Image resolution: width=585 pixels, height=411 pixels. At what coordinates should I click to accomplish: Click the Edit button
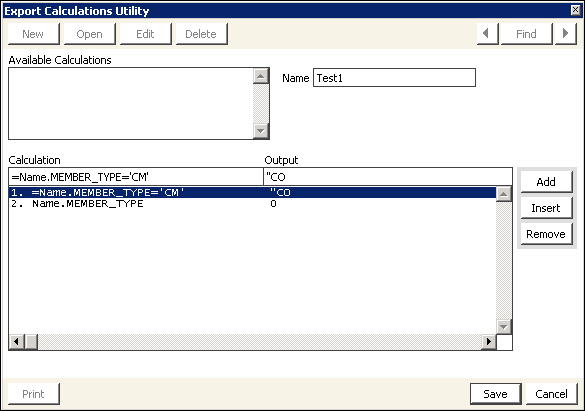pos(146,34)
